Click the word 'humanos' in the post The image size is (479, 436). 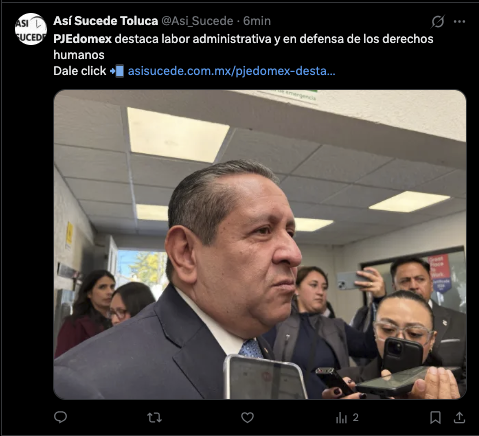79,55
